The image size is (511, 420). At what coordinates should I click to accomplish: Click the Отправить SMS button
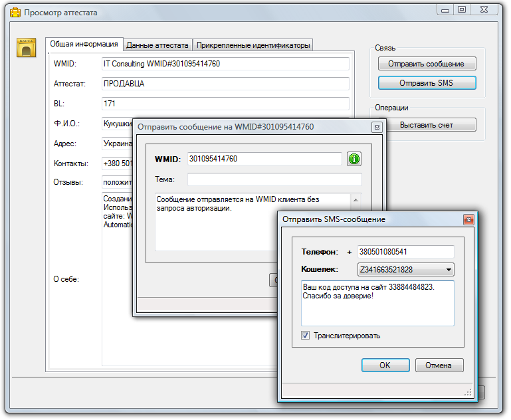[x=427, y=83]
